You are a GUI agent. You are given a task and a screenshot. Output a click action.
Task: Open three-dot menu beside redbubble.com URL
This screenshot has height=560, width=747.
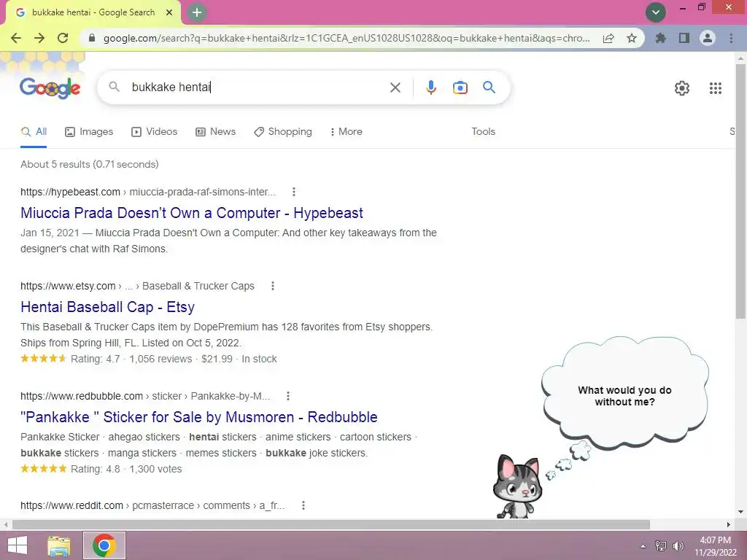287,396
